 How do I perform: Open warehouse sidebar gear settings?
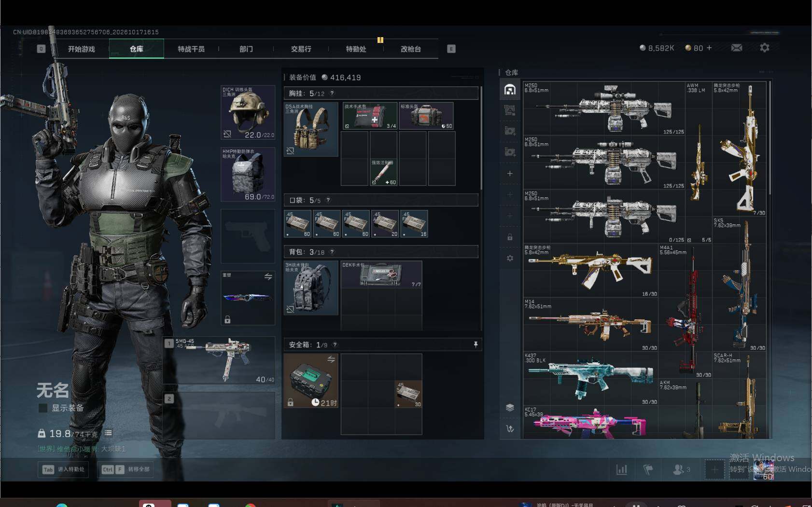(510, 258)
